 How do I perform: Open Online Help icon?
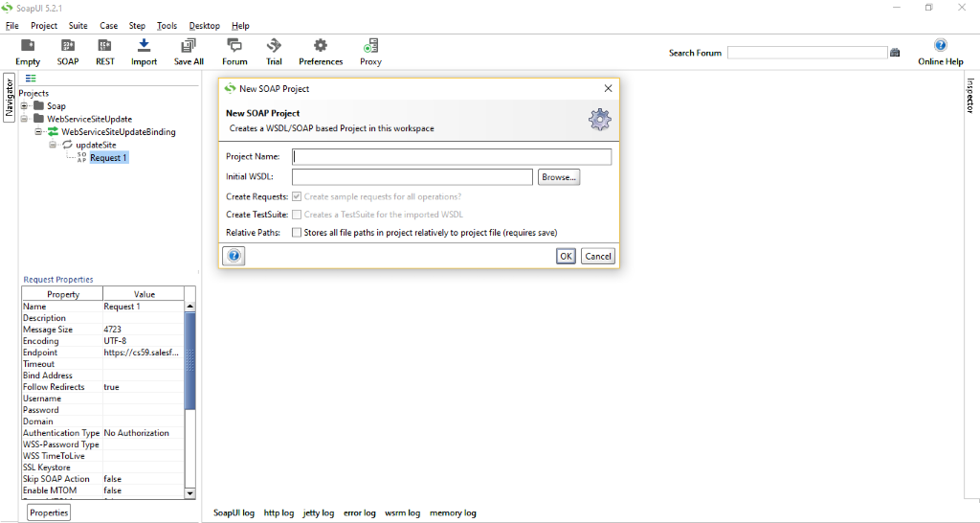pyautogui.click(x=940, y=45)
